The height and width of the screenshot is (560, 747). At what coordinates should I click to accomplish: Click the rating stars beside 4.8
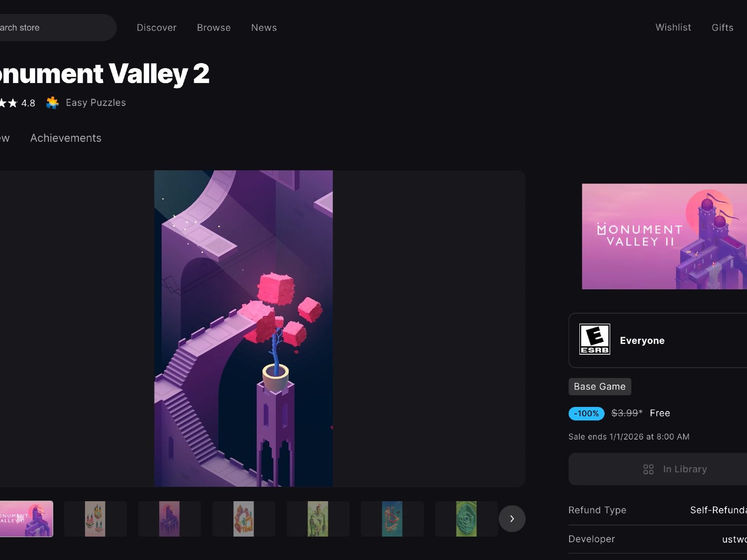tap(8, 103)
